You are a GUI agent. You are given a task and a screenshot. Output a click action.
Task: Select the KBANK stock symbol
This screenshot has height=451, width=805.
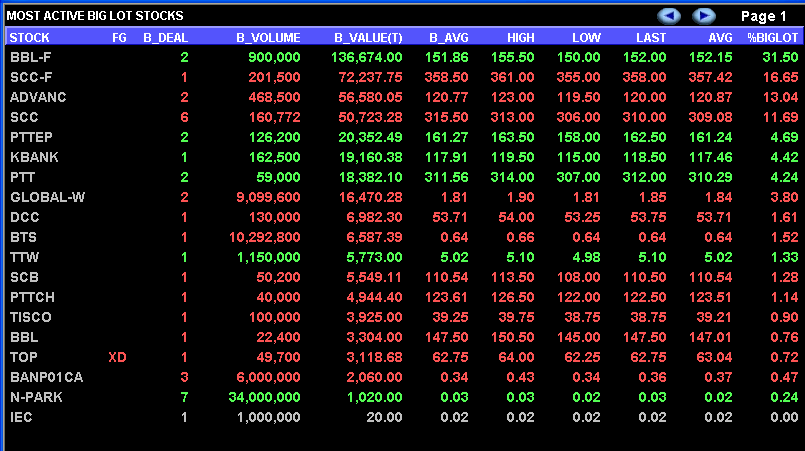point(34,157)
